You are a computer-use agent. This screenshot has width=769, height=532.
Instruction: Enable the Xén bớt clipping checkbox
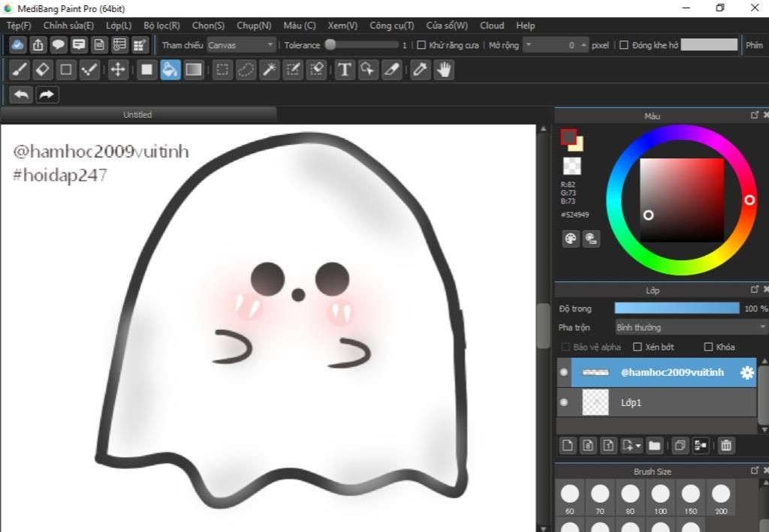click(638, 347)
